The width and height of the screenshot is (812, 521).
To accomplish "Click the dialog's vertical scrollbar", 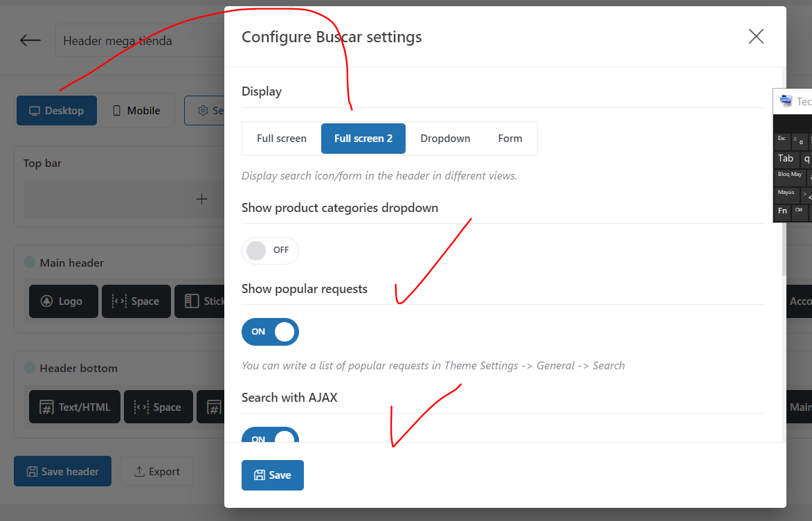I will pyautogui.click(x=784, y=171).
